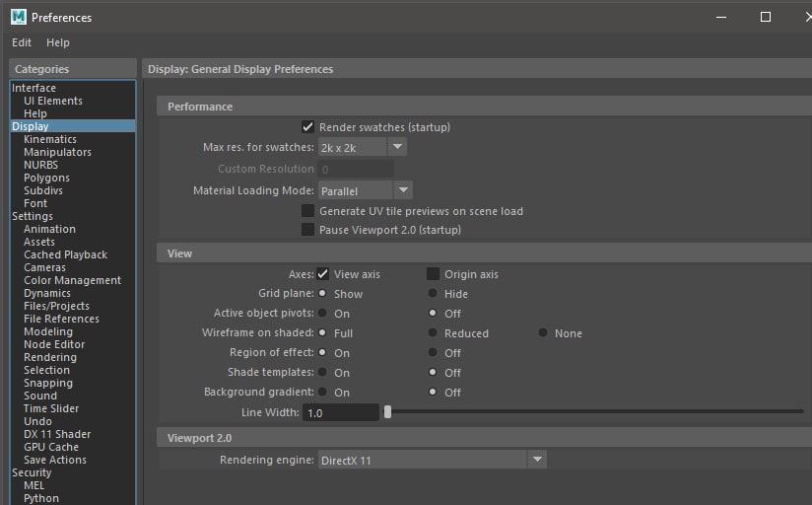Collapse the View section header
This screenshot has width=812, height=505.
click(x=484, y=253)
